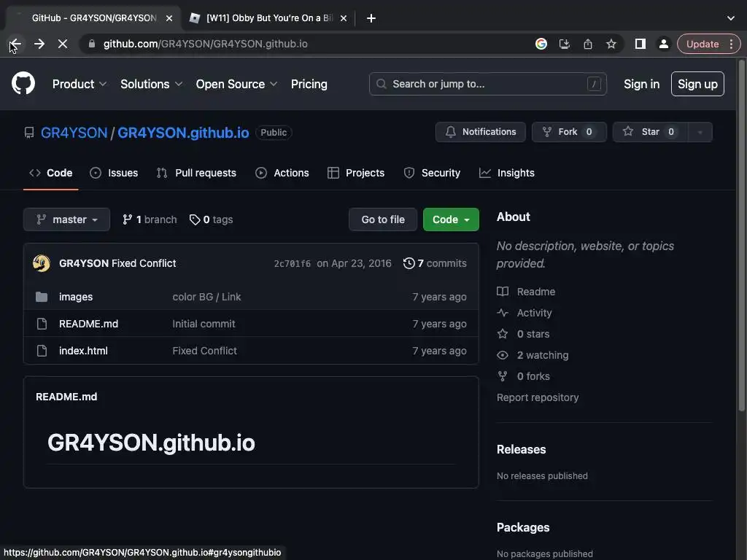The width and height of the screenshot is (747, 560).
Task: Click the index.html file icon
Action: point(42,351)
